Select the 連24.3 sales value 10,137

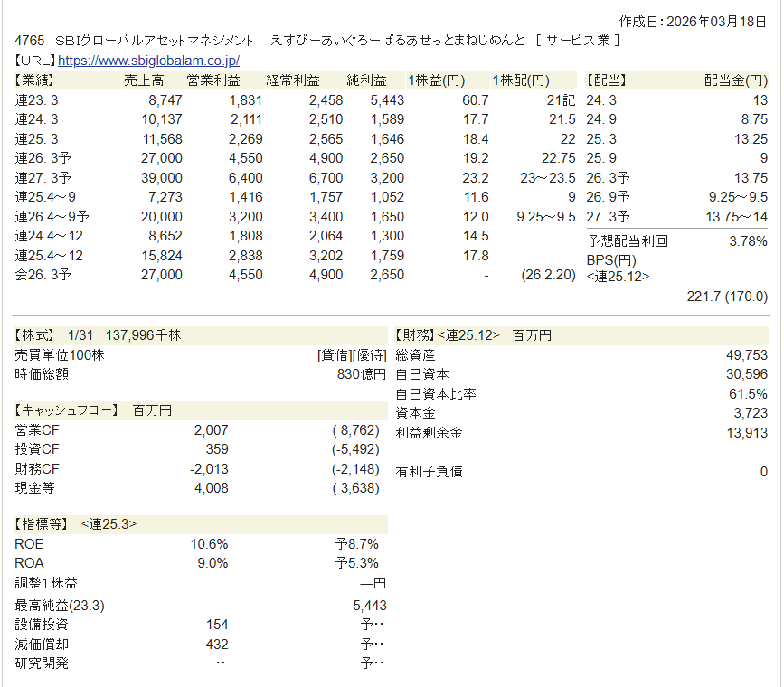(162, 119)
